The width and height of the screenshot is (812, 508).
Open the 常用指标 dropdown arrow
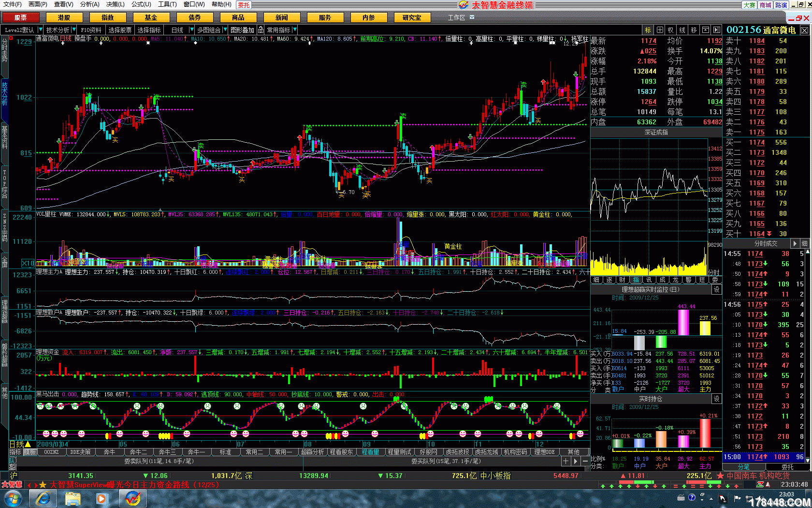point(295,30)
